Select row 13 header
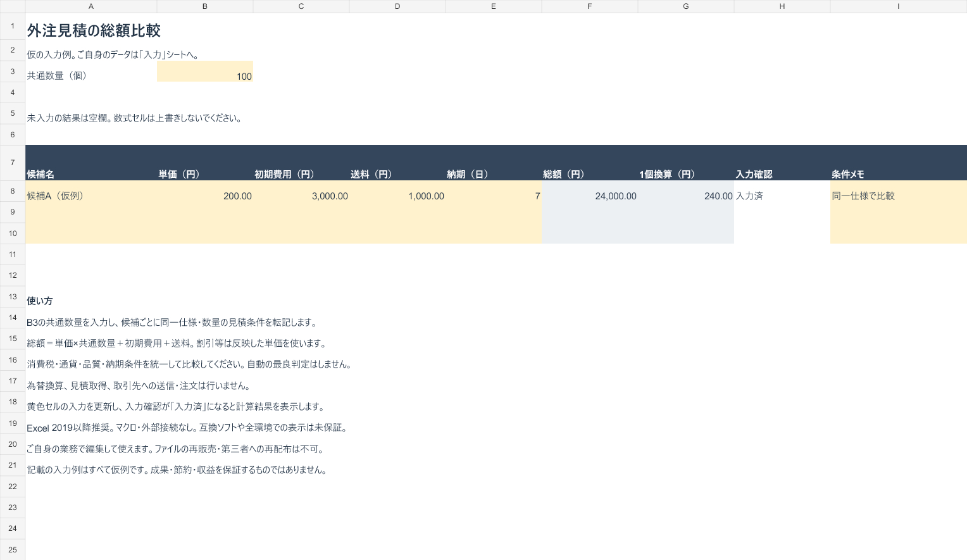 (13, 296)
